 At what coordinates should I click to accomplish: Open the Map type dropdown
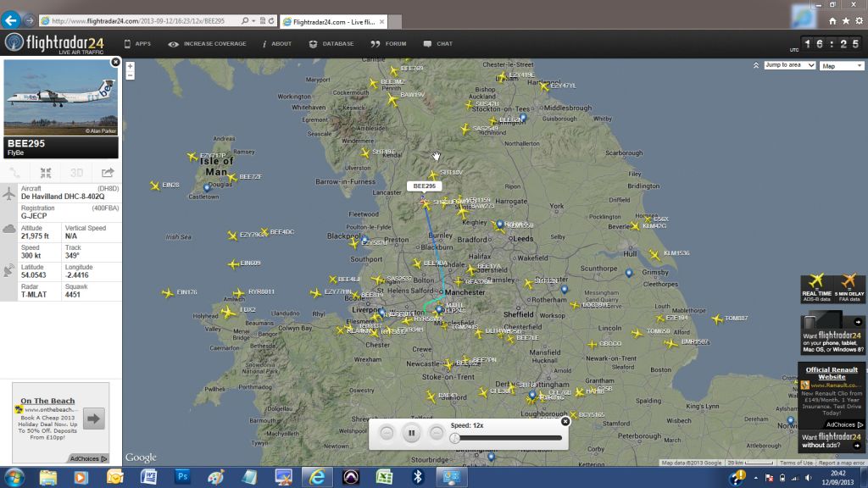pos(842,66)
